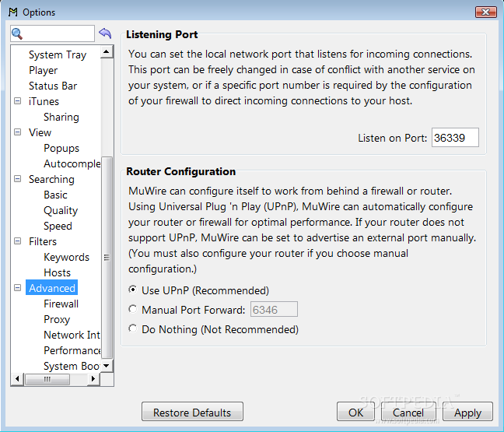
Task: Open Firewall settings
Action: [61, 304]
